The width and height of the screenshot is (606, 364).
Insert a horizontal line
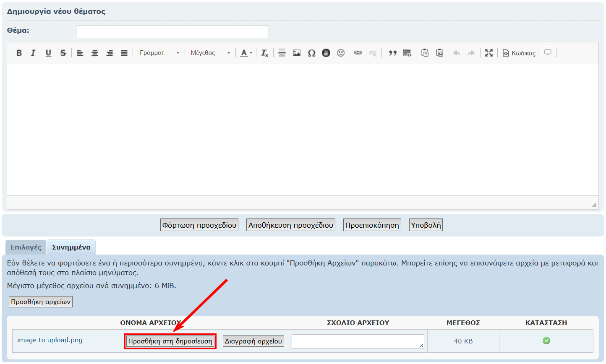click(x=282, y=53)
